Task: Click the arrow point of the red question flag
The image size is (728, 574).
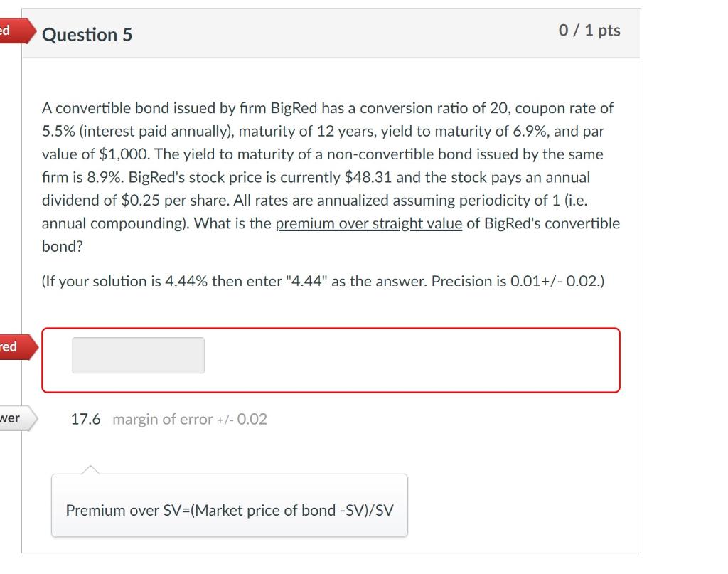Action: pyautogui.click(x=34, y=31)
